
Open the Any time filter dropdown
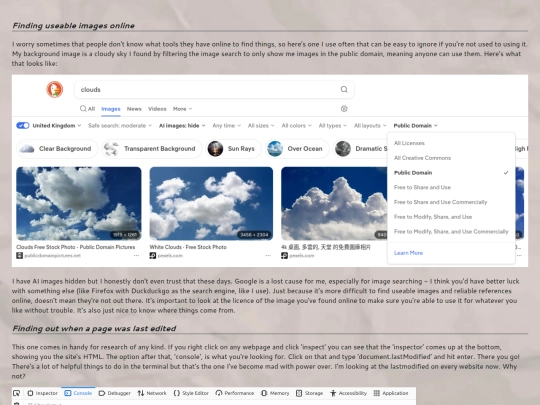[226, 126]
